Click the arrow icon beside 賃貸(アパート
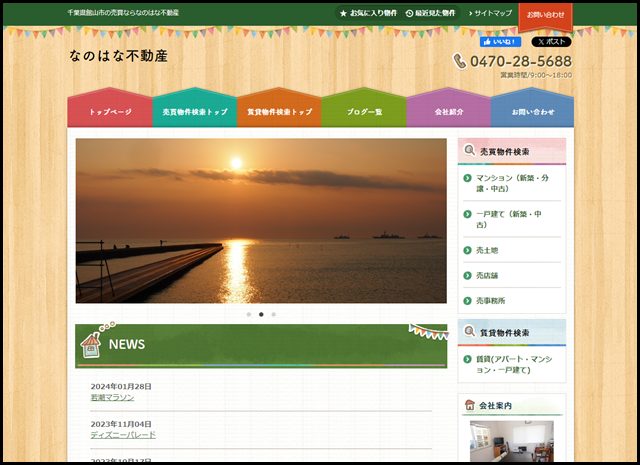Viewport: 640px width, 465px height. 468,359
